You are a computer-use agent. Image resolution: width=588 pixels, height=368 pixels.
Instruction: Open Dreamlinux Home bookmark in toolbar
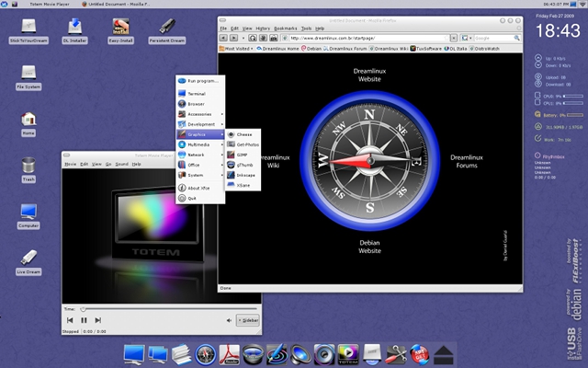click(277, 49)
